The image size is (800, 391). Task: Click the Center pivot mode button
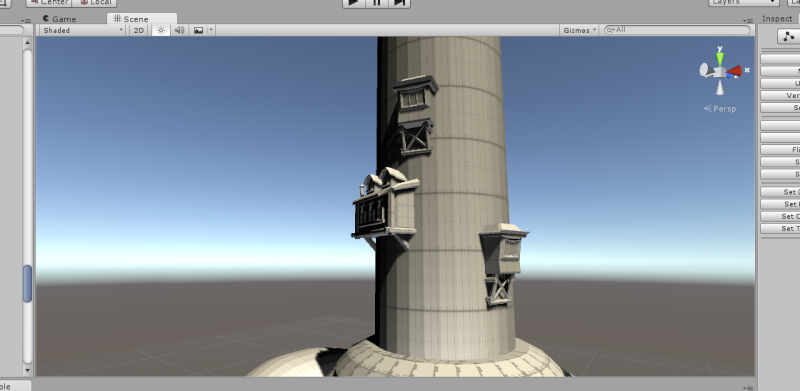[49, 3]
